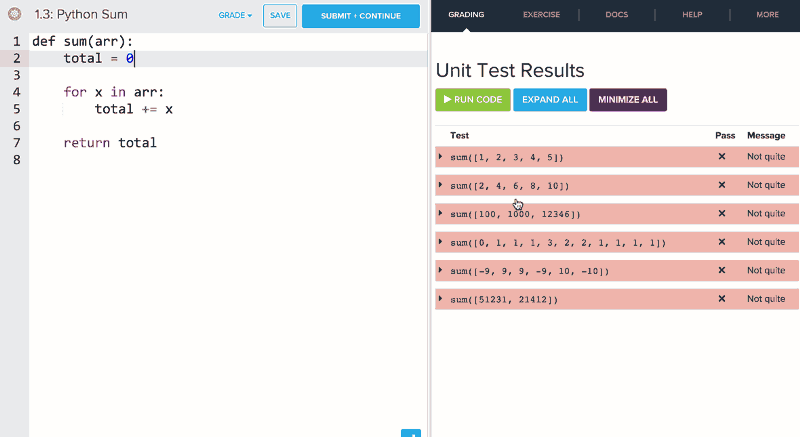This screenshot has width=800, height=437.
Task: Click the failed X icon for sum([100, 1000, 12346])
Action: 721,214
